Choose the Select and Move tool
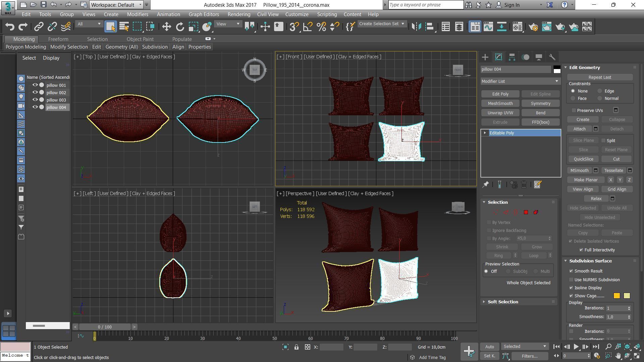Screen dimensions: 644x362 point(166,27)
